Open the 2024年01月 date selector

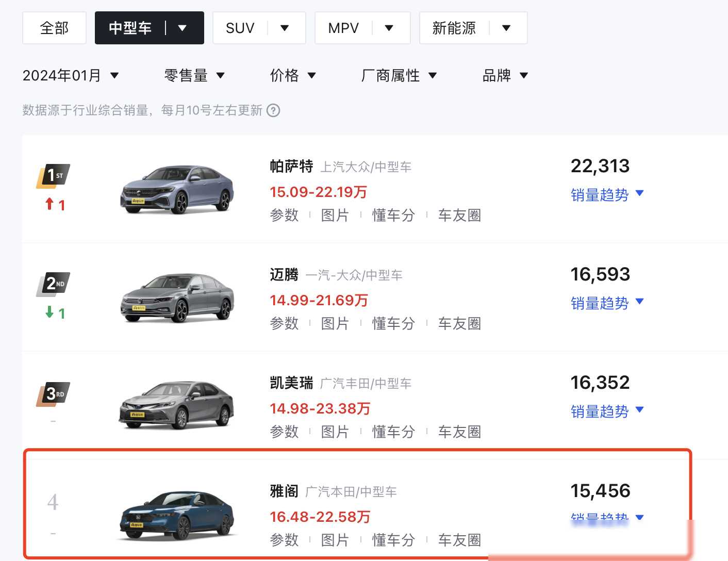pos(71,76)
